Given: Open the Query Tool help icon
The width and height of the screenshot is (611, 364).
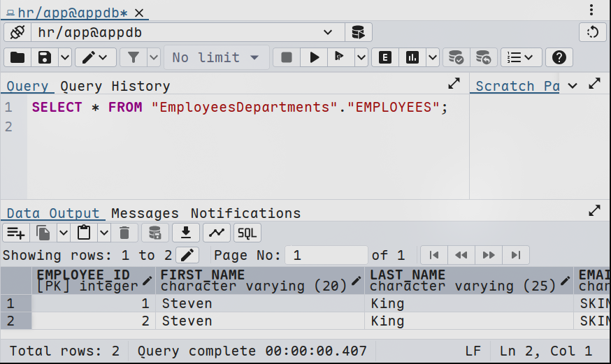Looking at the screenshot, I should [559, 57].
